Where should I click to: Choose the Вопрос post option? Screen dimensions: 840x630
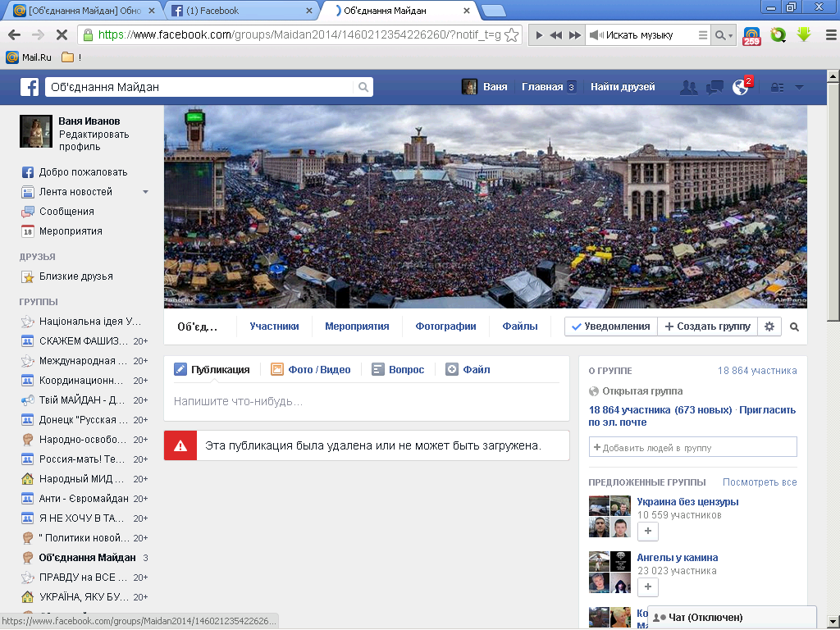(398, 370)
